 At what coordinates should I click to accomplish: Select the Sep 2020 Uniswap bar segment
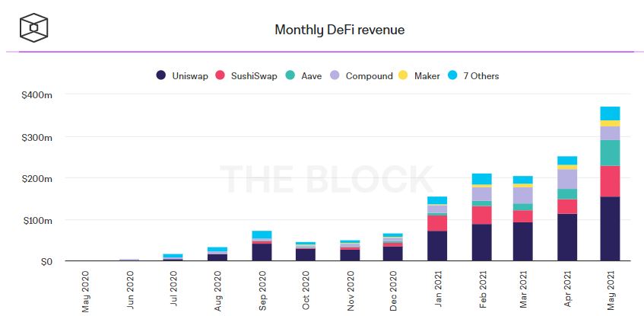click(262, 252)
